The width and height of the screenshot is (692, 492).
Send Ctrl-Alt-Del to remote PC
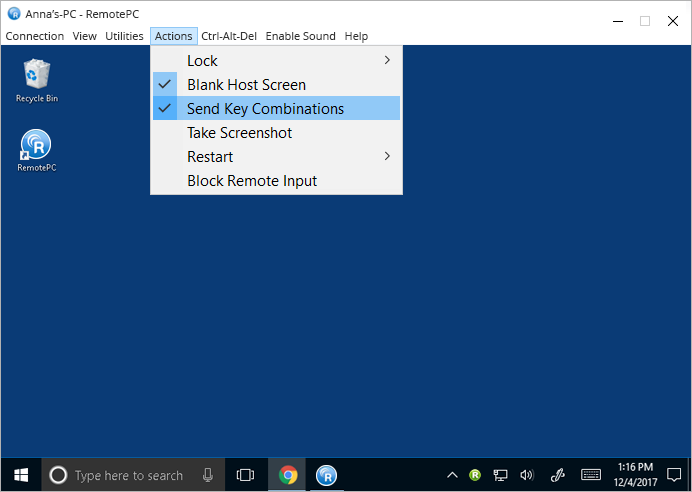click(229, 36)
